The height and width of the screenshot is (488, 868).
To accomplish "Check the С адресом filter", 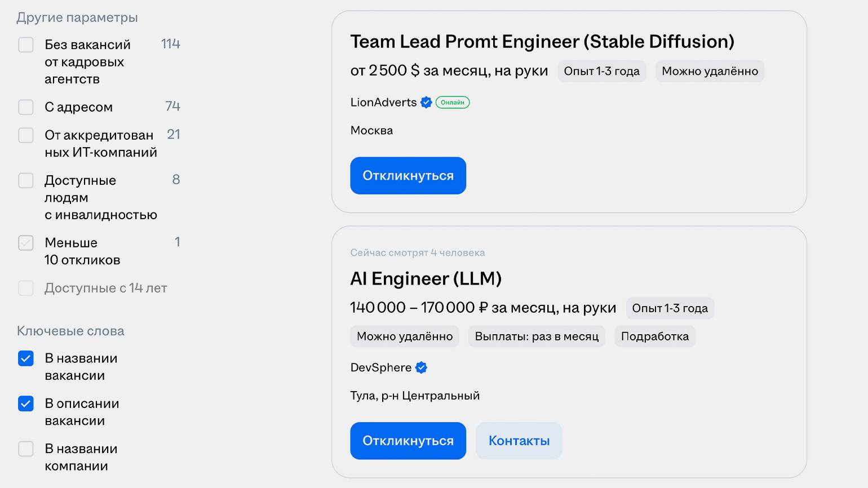I will coord(26,107).
